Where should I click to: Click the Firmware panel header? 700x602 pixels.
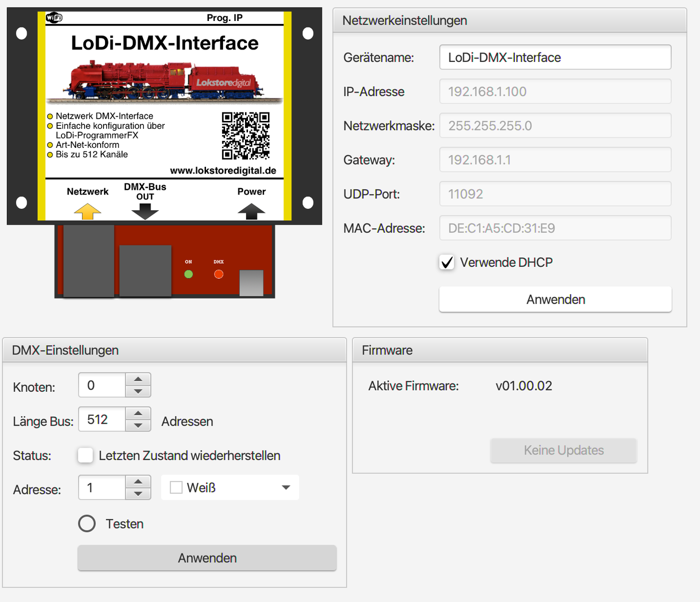500,350
